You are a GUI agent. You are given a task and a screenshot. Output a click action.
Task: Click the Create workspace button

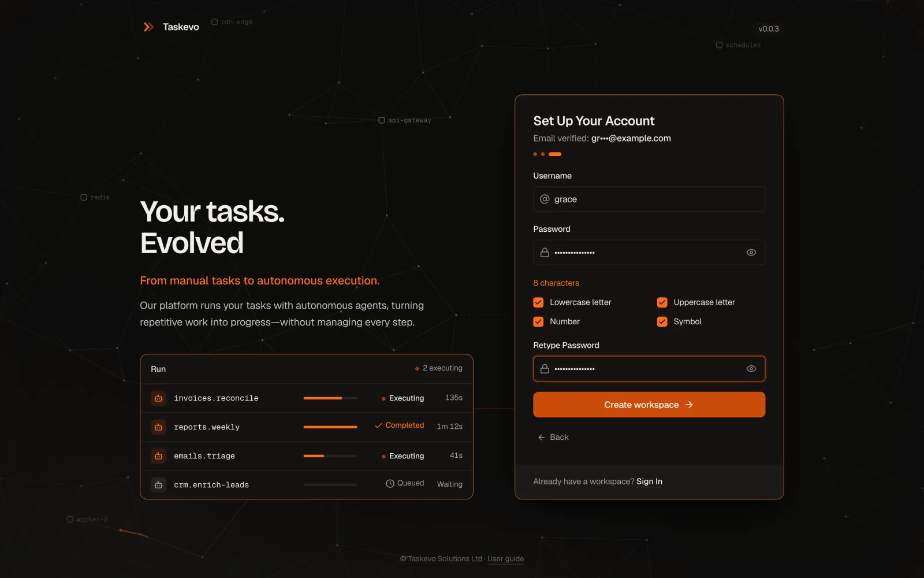click(x=649, y=405)
